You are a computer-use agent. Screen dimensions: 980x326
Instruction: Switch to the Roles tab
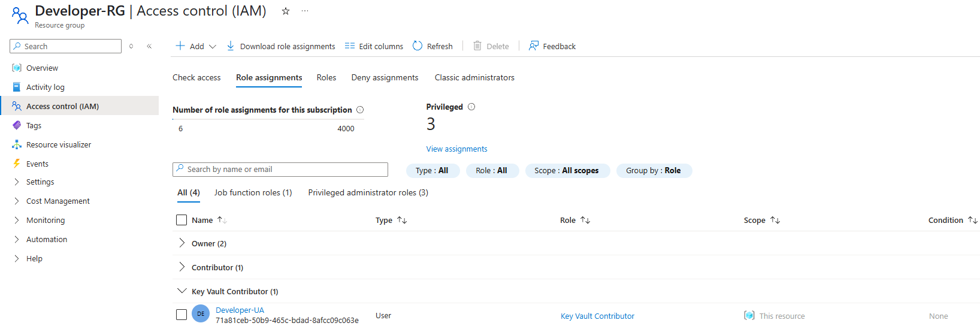[x=326, y=77]
